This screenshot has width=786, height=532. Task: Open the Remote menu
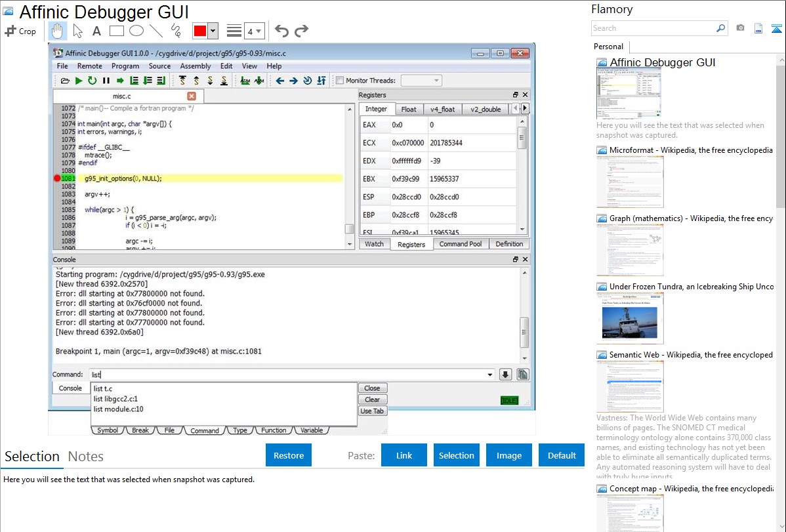coord(90,66)
